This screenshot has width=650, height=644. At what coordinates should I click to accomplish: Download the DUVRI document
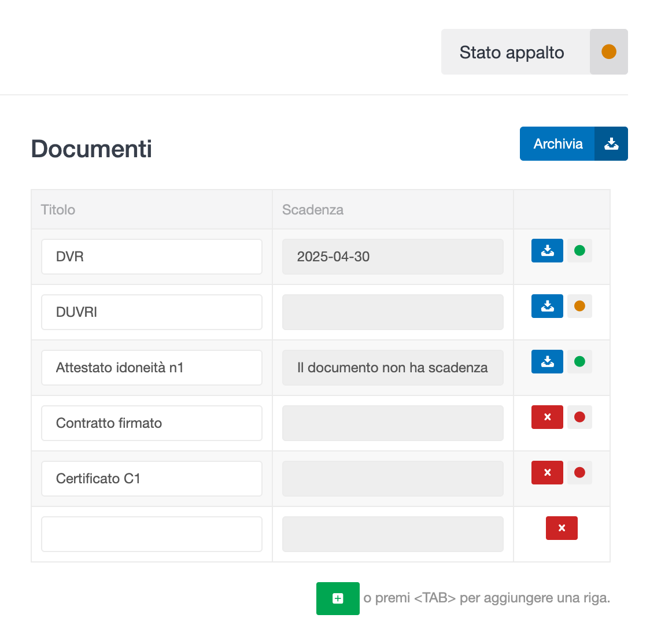547,306
